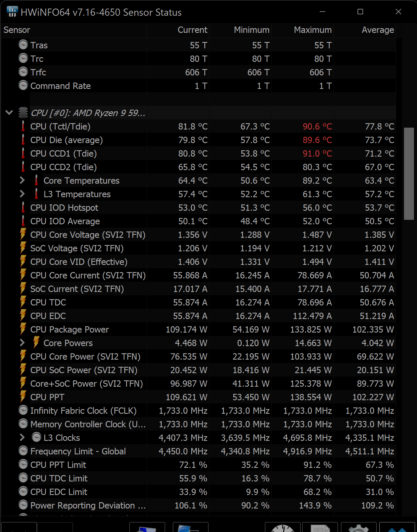Select the CPU IOD Hotspot row
Image resolution: width=417 pixels, height=532 pixels.
tap(83, 207)
